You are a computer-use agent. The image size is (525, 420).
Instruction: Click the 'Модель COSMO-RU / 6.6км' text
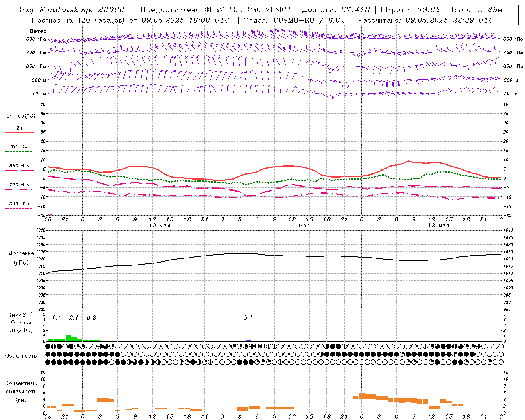[296, 20]
